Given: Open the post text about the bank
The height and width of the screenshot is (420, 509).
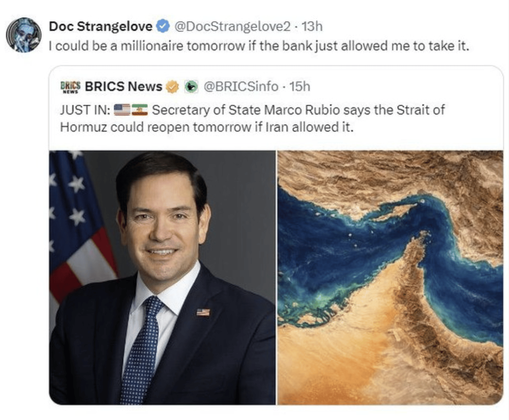Looking at the screenshot, I should tap(259, 46).
